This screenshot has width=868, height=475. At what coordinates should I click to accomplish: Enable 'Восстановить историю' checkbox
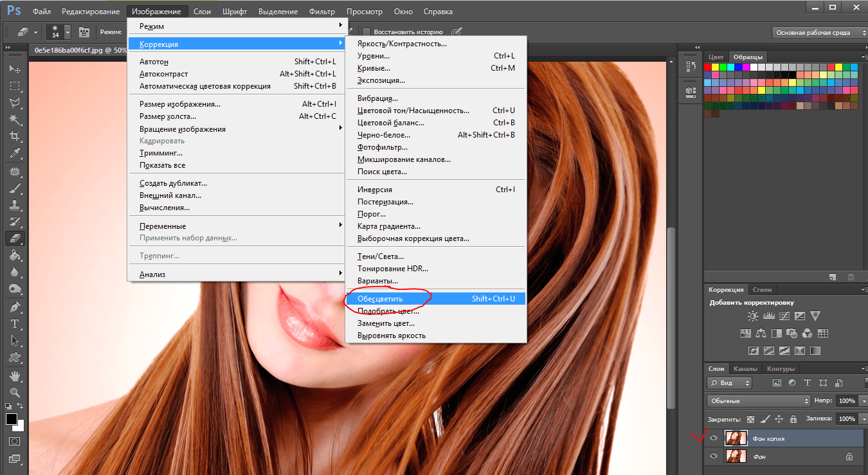point(366,31)
